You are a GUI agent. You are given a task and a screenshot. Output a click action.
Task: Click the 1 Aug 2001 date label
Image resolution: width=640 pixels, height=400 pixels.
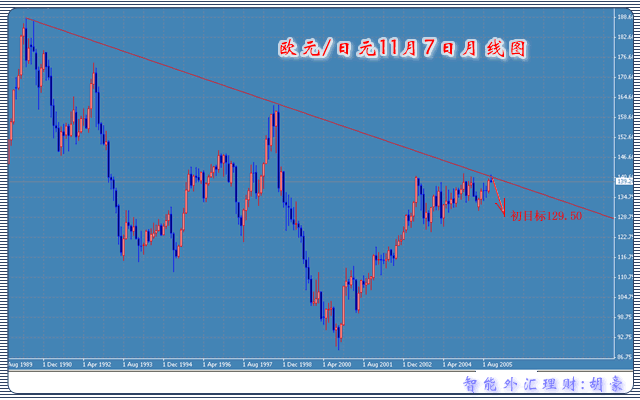tap(377, 362)
